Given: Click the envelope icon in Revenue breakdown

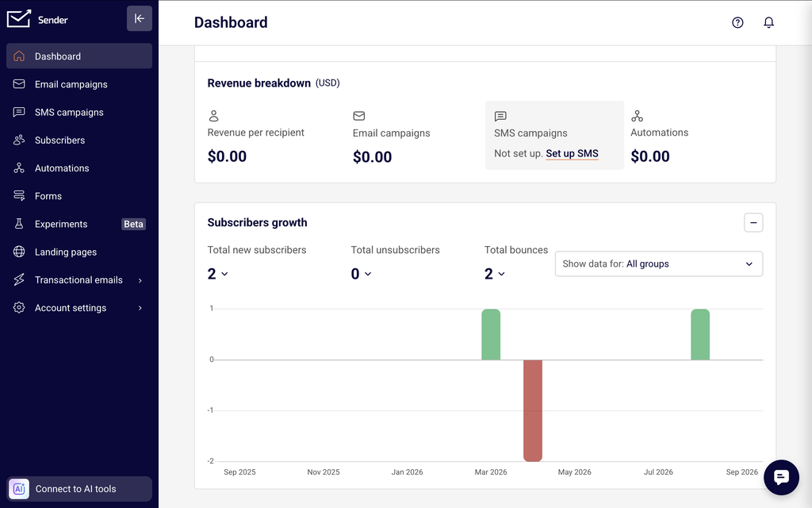Looking at the screenshot, I should [359, 116].
